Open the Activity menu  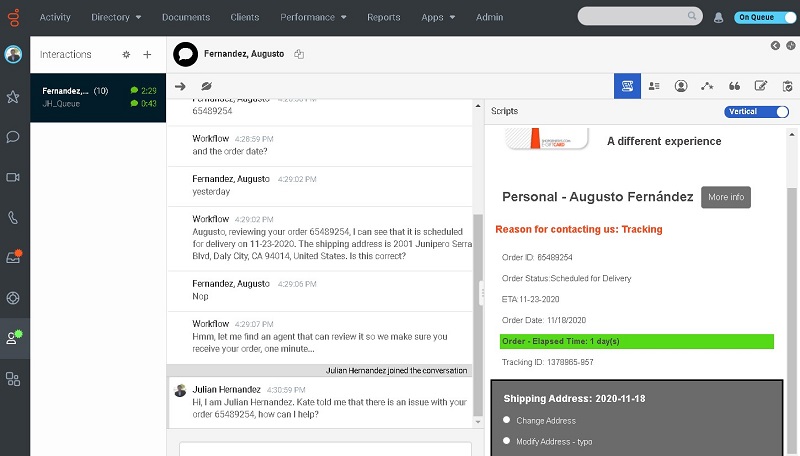pos(55,17)
